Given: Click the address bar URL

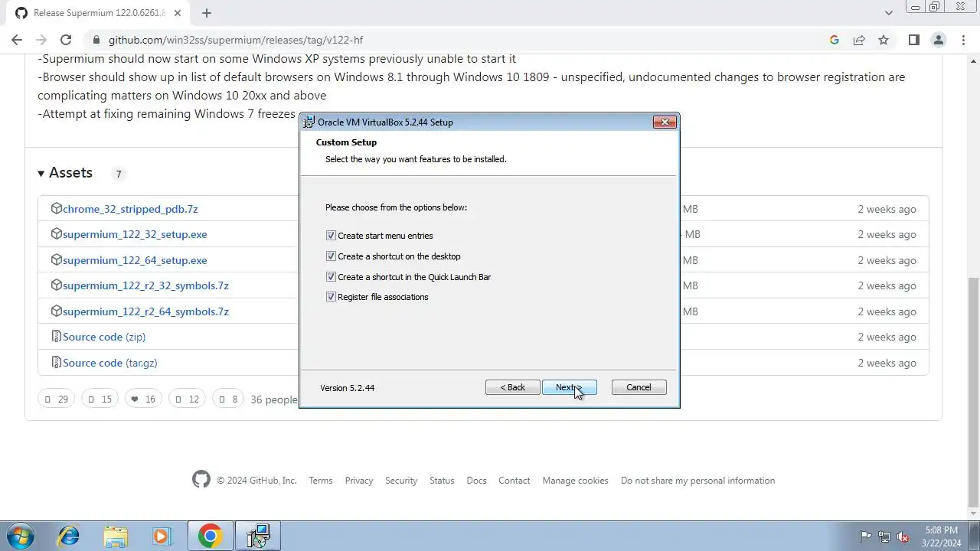Looking at the screenshot, I should pos(236,40).
